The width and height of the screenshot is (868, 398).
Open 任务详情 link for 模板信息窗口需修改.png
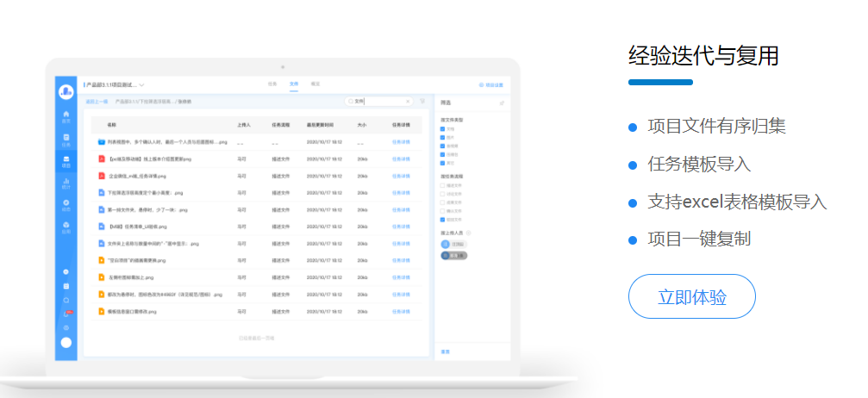click(x=401, y=312)
